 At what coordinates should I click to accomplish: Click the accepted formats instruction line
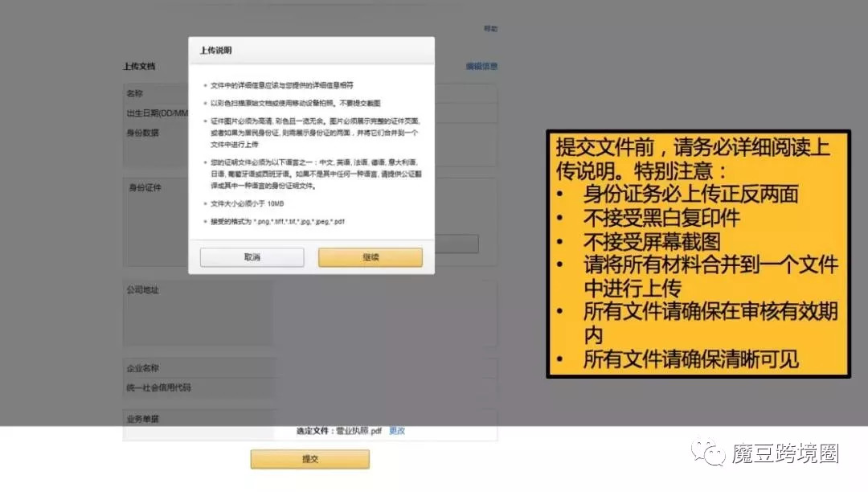[x=277, y=221]
